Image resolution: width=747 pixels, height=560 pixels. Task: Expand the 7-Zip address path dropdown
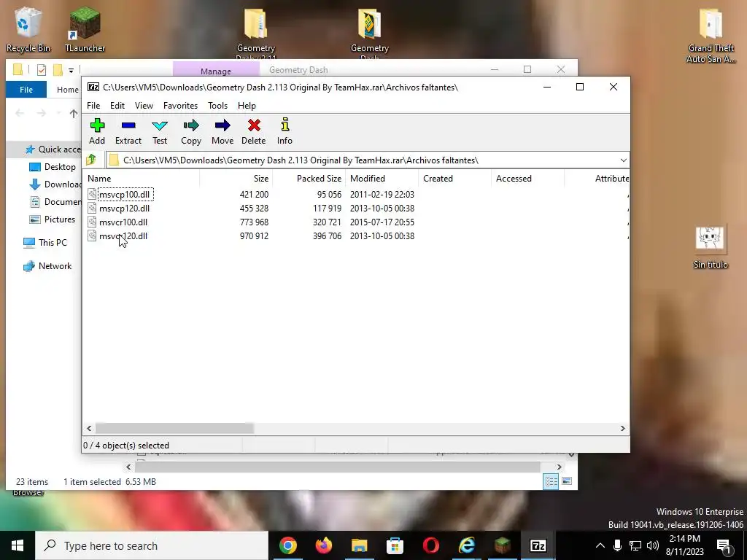click(623, 160)
